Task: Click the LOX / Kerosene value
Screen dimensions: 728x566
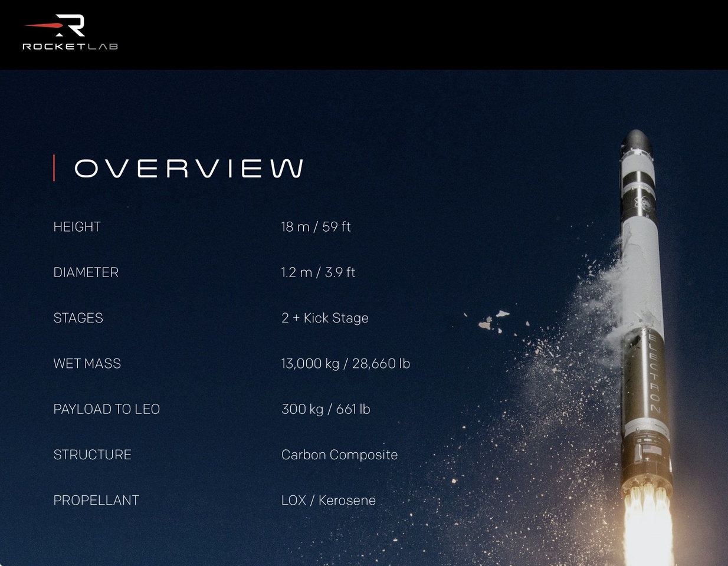Action: tap(329, 501)
